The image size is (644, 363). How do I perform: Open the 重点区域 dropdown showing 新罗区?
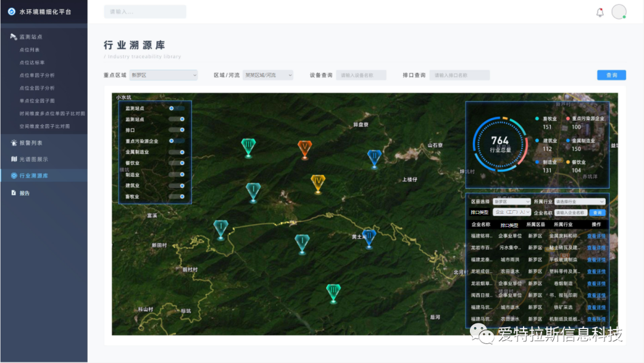pyautogui.click(x=163, y=75)
